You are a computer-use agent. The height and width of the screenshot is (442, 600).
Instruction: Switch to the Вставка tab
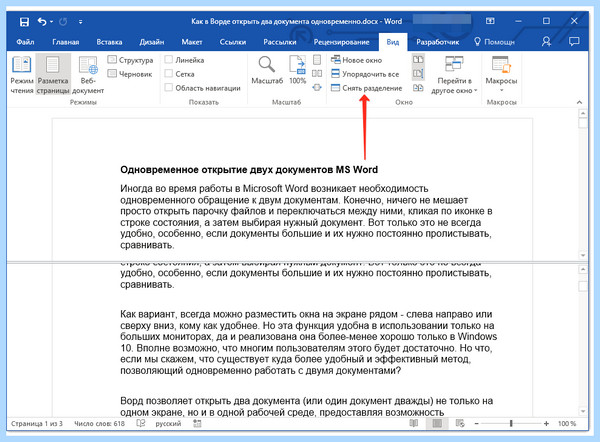click(x=109, y=42)
